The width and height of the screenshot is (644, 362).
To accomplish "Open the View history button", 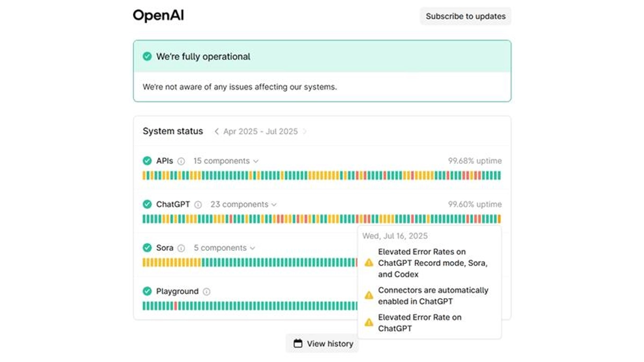I will click(x=322, y=344).
